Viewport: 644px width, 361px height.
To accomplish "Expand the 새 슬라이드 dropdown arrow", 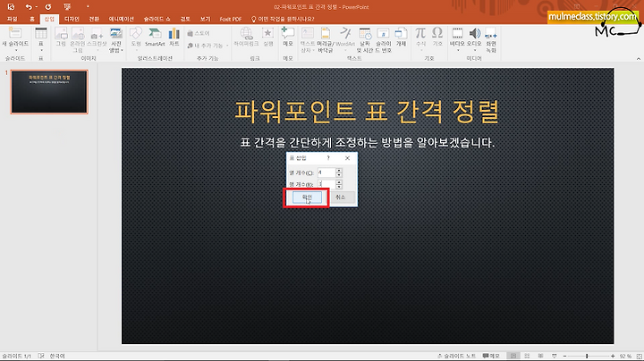I will coord(15,50).
